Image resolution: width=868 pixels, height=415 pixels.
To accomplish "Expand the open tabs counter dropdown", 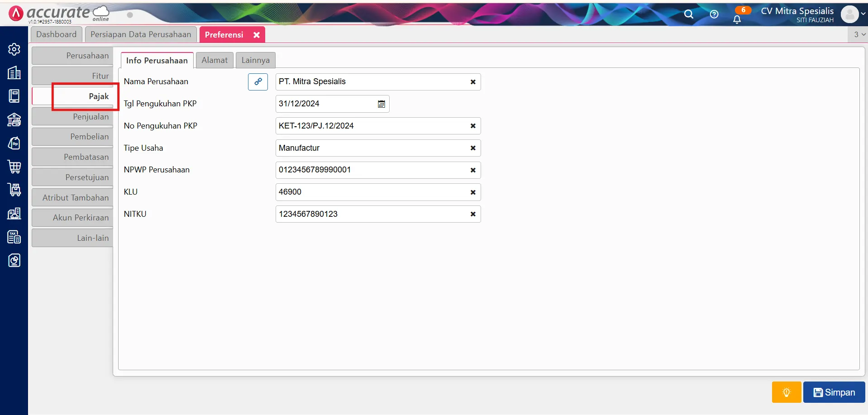I will (859, 34).
